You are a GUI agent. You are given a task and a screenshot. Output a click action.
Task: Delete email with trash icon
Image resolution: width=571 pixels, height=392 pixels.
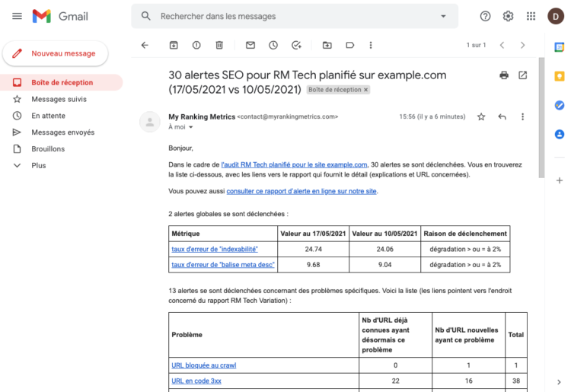(x=219, y=45)
